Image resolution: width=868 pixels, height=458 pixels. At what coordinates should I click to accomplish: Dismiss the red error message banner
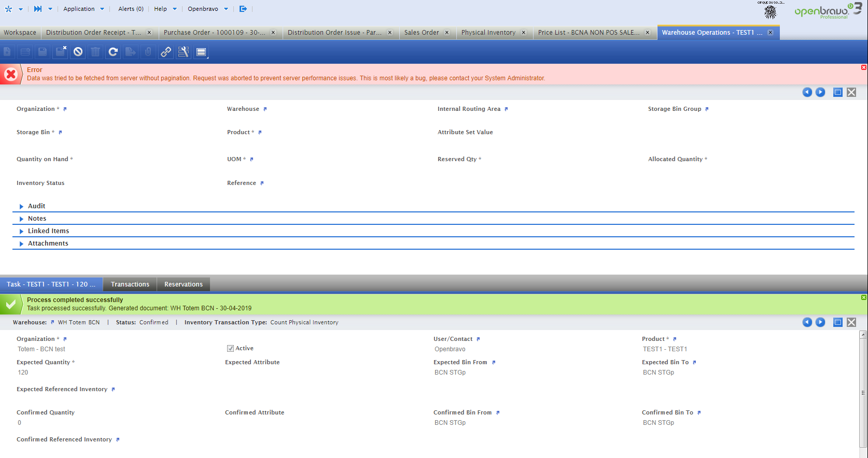(863, 67)
